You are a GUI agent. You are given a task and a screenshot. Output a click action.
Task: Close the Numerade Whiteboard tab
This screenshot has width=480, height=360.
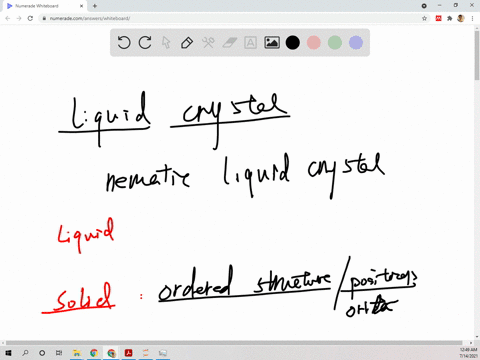[x=81, y=6]
